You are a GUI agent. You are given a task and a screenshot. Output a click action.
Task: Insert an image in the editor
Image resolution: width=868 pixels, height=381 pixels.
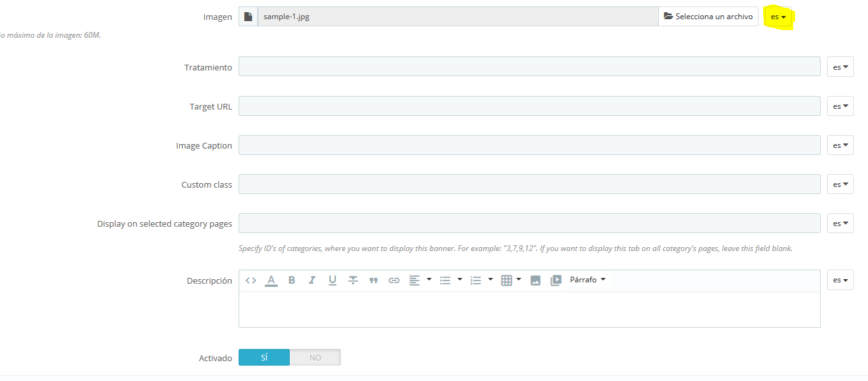[x=536, y=280]
